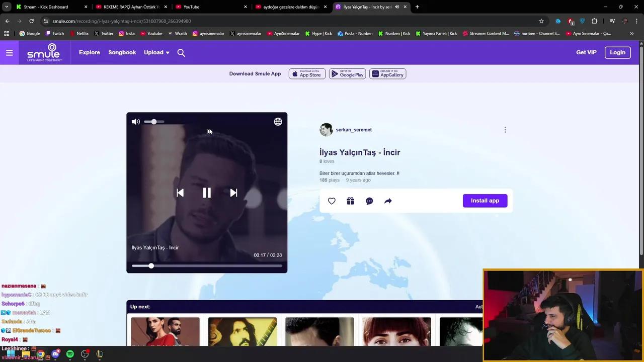
Task: Send a gift with the gift icon
Action: pos(351,201)
